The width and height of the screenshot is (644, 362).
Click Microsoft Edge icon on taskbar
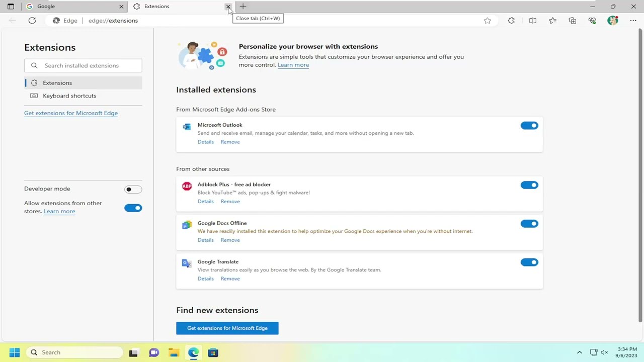(x=194, y=353)
